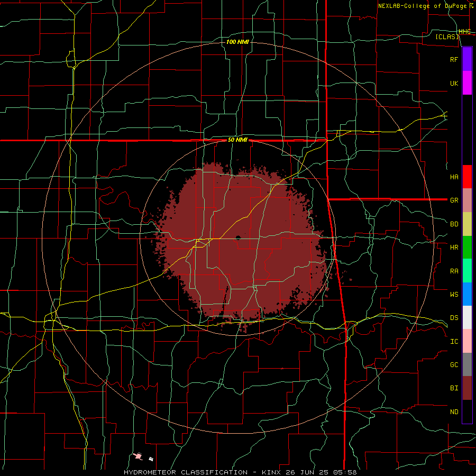Click the [CLAS] units label
476x476 pixels.
coord(447,37)
